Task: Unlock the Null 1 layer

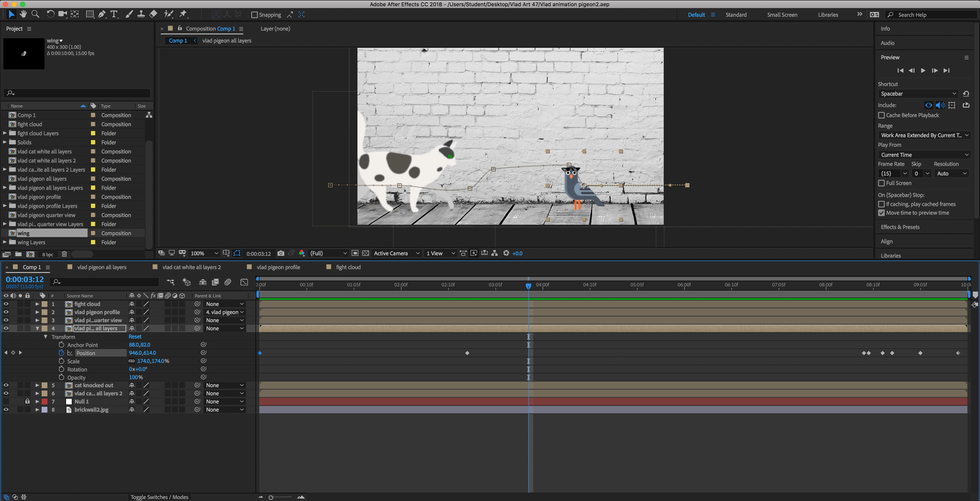Action: [27, 401]
